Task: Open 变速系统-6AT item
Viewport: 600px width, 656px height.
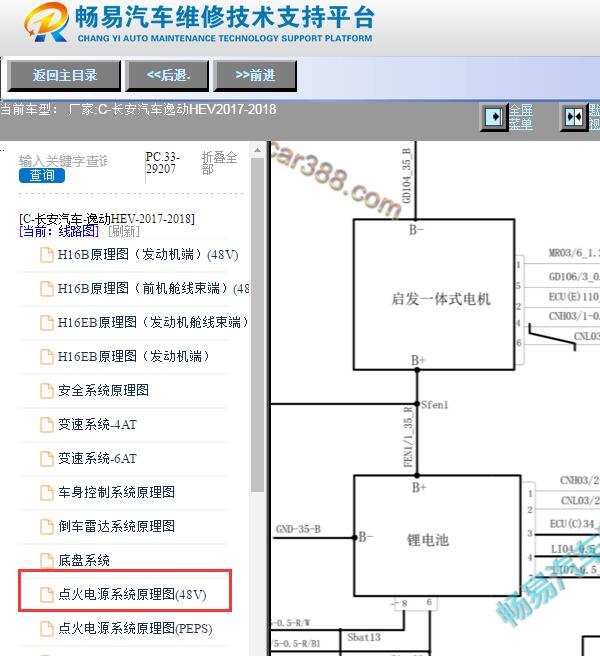Action: coord(97,459)
